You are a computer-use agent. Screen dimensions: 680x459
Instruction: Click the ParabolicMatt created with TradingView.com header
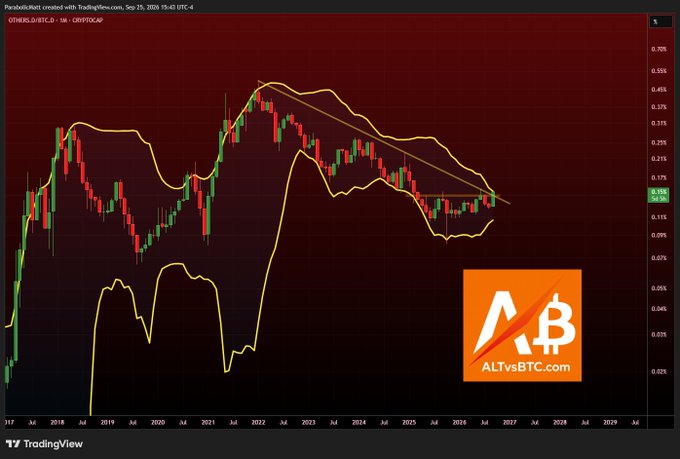pos(99,7)
